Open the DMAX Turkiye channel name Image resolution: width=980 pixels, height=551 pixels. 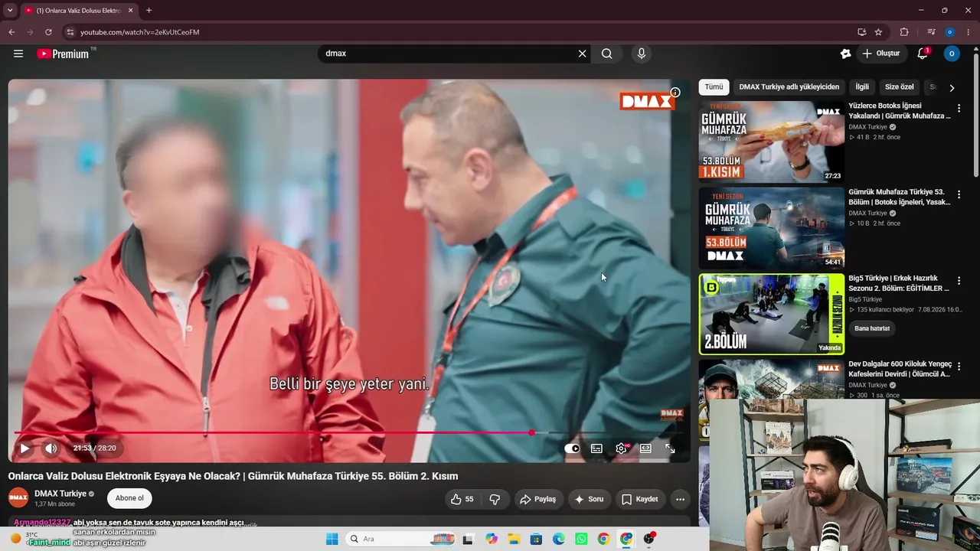pyautogui.click(x=60, y=494)
